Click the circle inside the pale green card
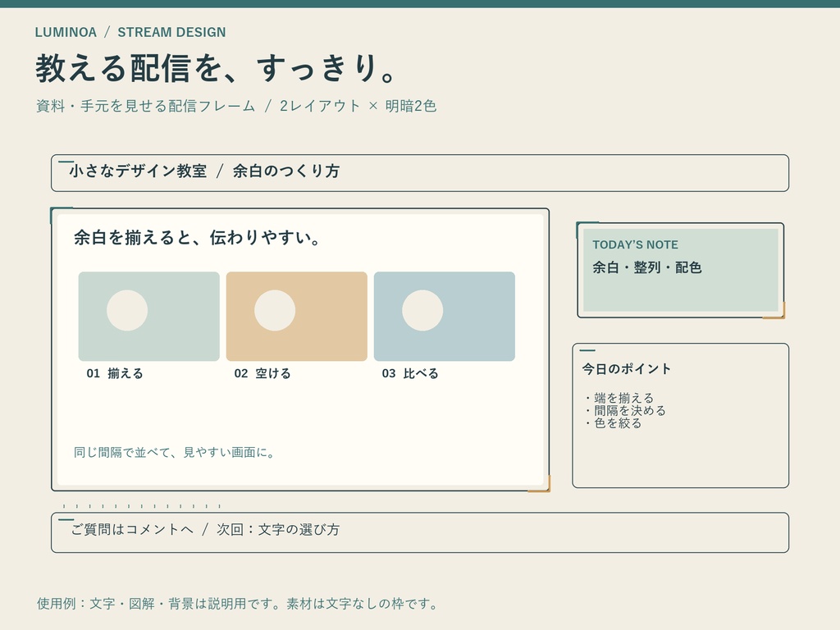Image resolution: width=840 pixels, height=630 pixels. point(127,310)
